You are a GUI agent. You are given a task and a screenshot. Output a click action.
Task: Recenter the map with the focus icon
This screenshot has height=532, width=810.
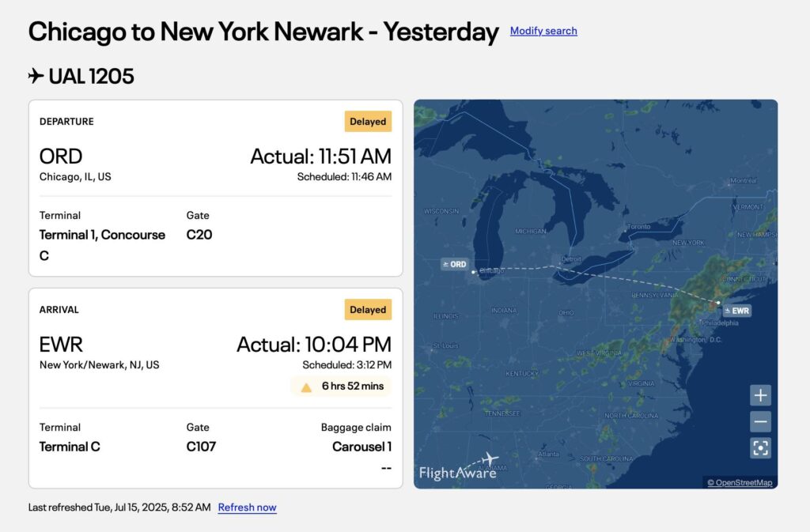(x=760, y=448)
